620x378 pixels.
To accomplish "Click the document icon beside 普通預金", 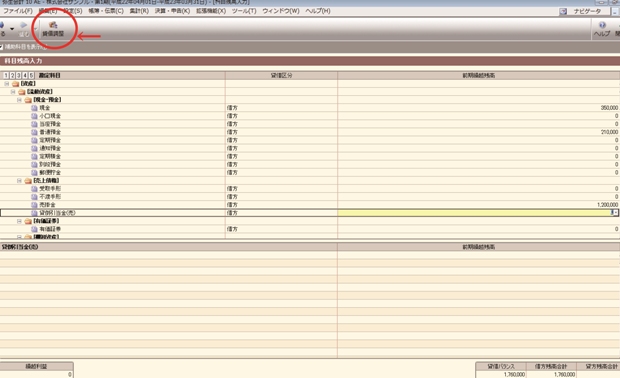I will click(34, 132).
